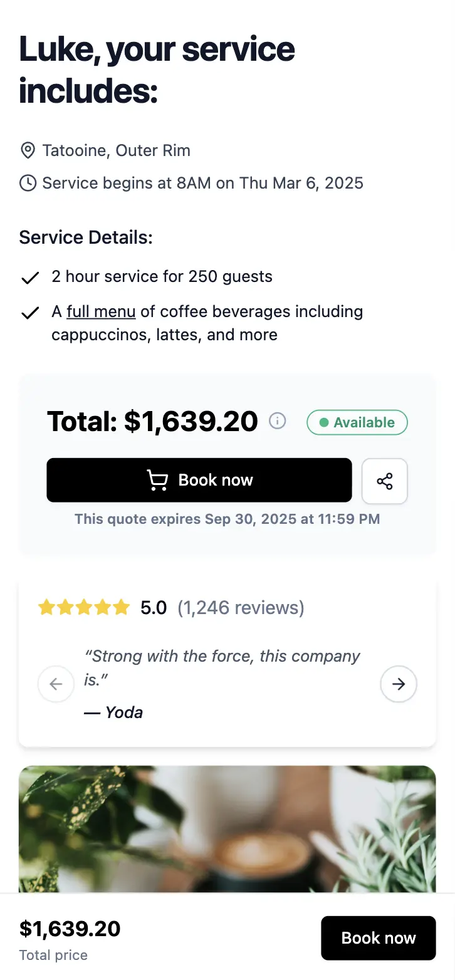Go back to the previous review
This screenshot has width=455, height=980.
(x=56, y=684)
